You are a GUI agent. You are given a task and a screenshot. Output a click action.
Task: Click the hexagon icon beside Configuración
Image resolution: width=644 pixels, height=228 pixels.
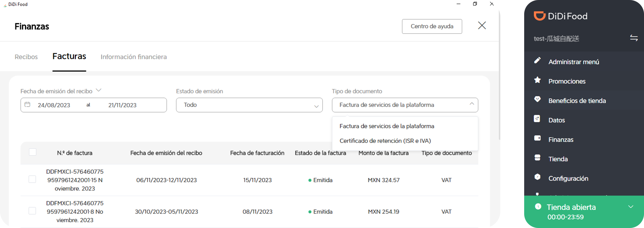tap(537, 177)
